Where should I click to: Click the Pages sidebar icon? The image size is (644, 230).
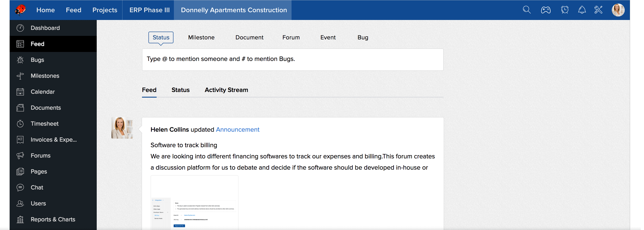(x=20, y=171)
